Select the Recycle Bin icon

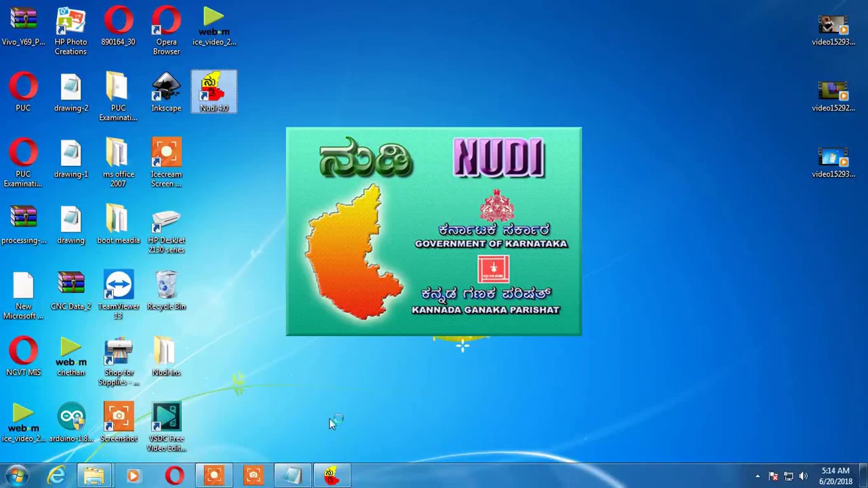point(166,290)
